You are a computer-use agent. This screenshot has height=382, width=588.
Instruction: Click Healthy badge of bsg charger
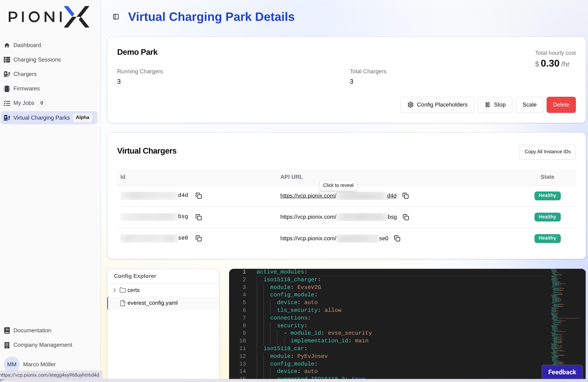point(547,217)
